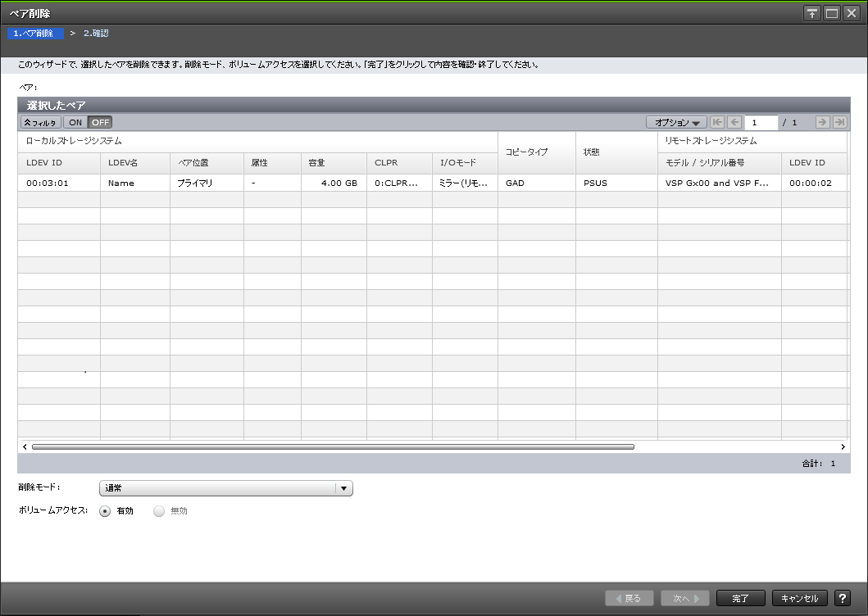Click the 次へ next button
868x616 pixels.
[x=685, y=598]
